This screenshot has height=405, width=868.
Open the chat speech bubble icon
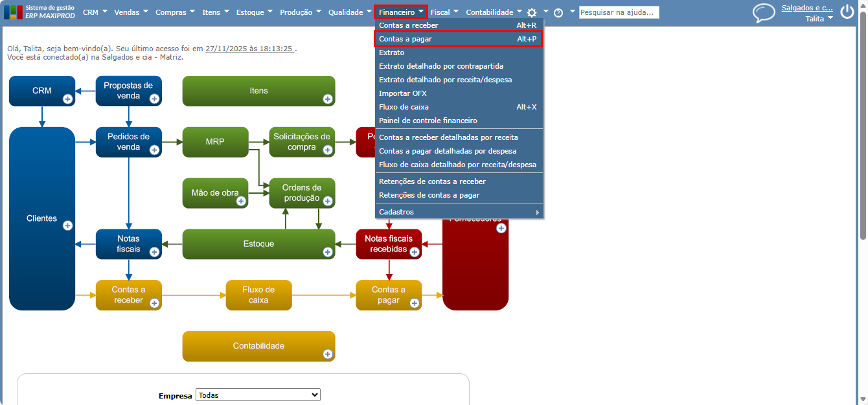(x=764, y=13)
